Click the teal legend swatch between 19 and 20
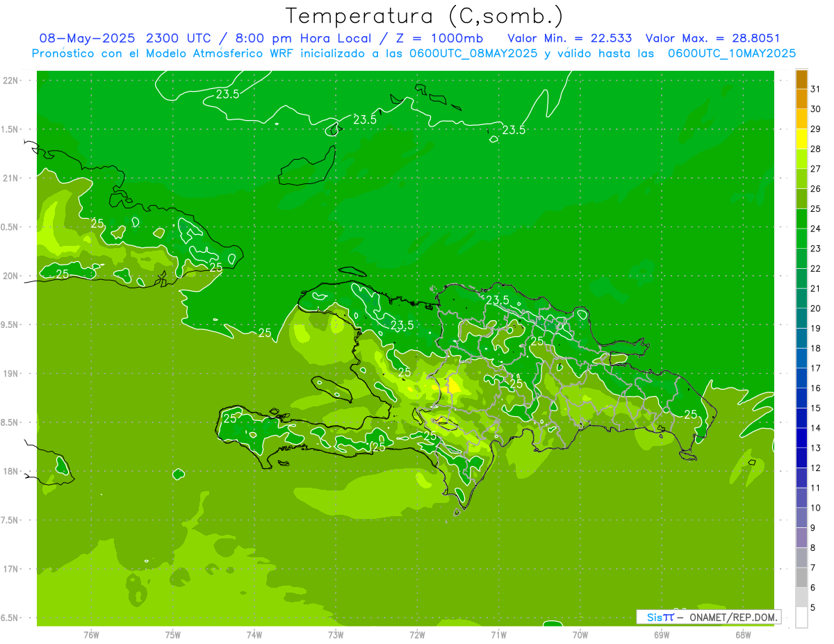This screenshot has height=644, width=834. click(801, 318)
